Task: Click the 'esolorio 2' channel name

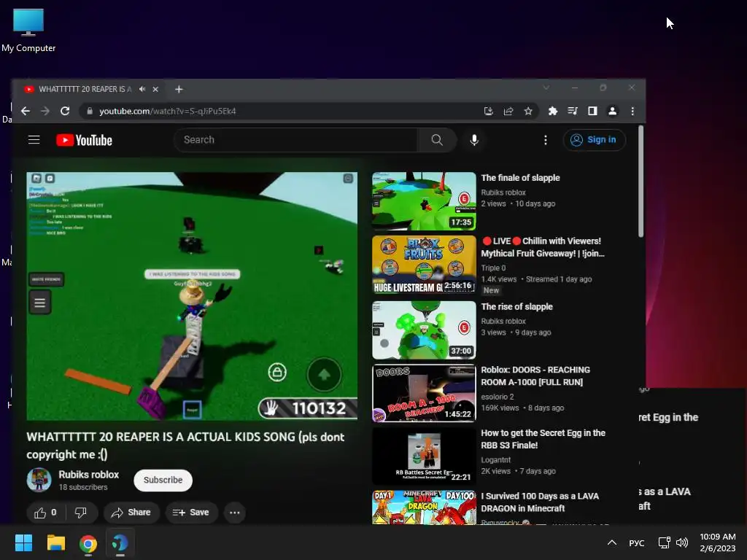Action: coord(498,397)
